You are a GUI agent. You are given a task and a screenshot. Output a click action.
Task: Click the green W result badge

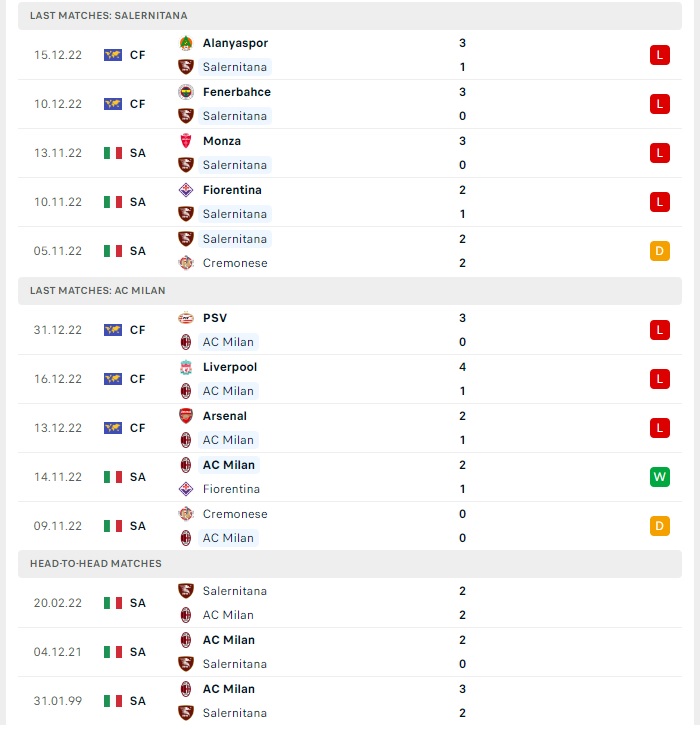[x=660, y=477]
